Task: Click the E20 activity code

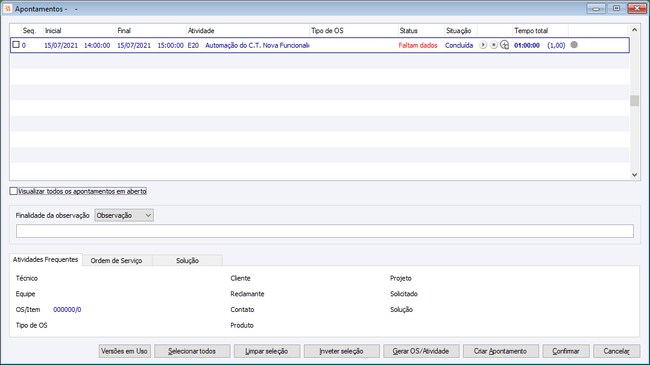Action: [x=193, y=45]
